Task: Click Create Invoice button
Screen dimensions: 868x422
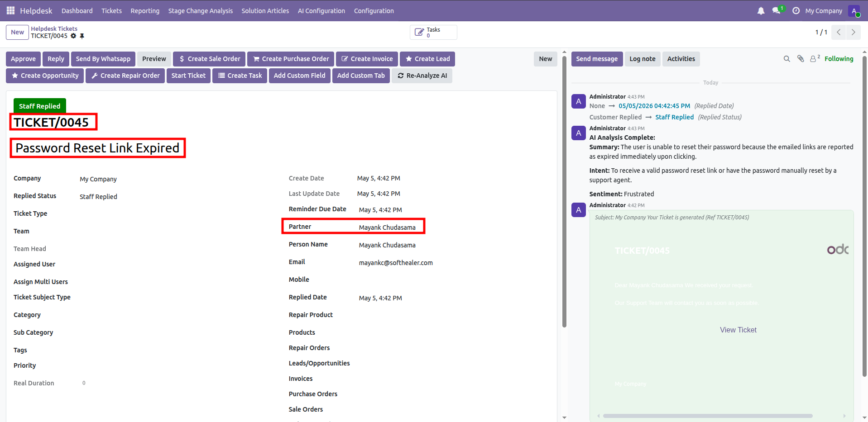Action: (x=367, y=59)
